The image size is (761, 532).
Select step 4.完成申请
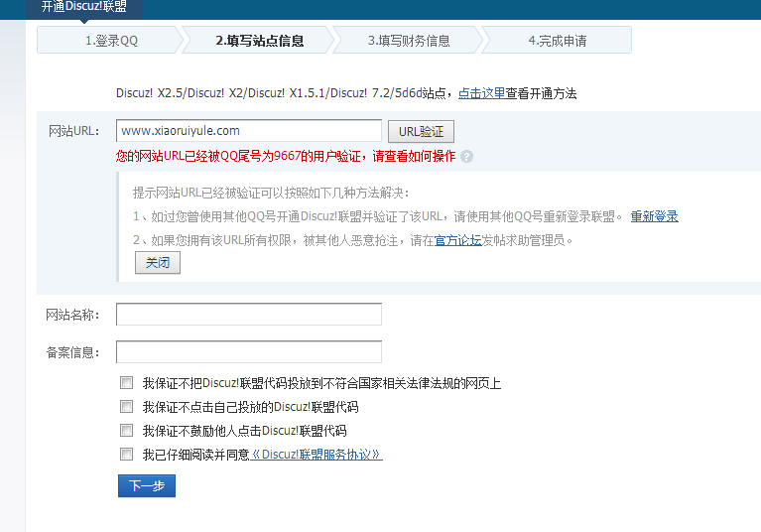coord(558,41)
